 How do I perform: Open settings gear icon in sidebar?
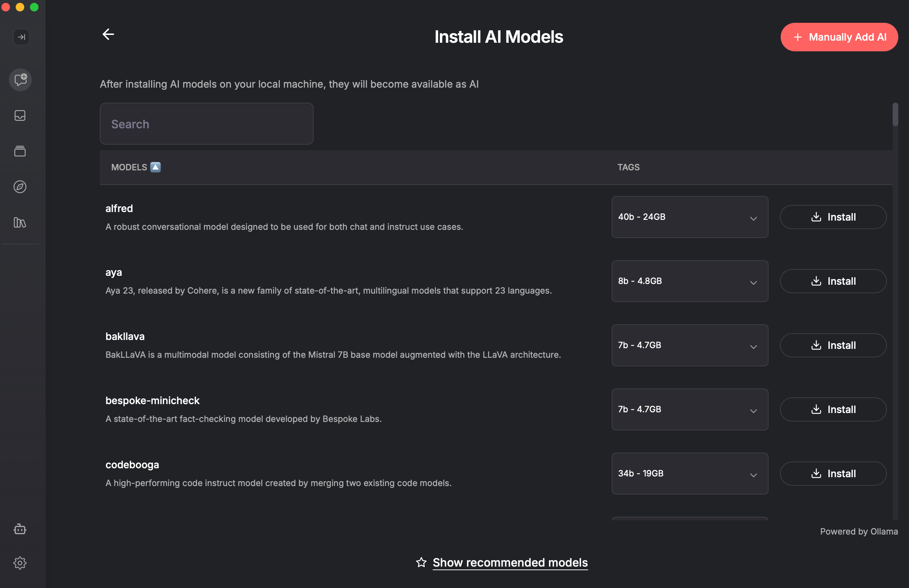[x=20, y=563]
